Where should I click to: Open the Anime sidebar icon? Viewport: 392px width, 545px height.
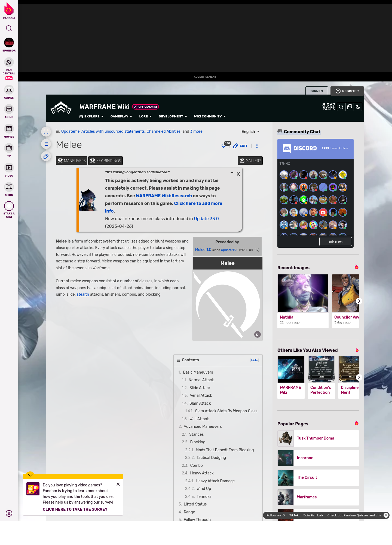(9, 109)
